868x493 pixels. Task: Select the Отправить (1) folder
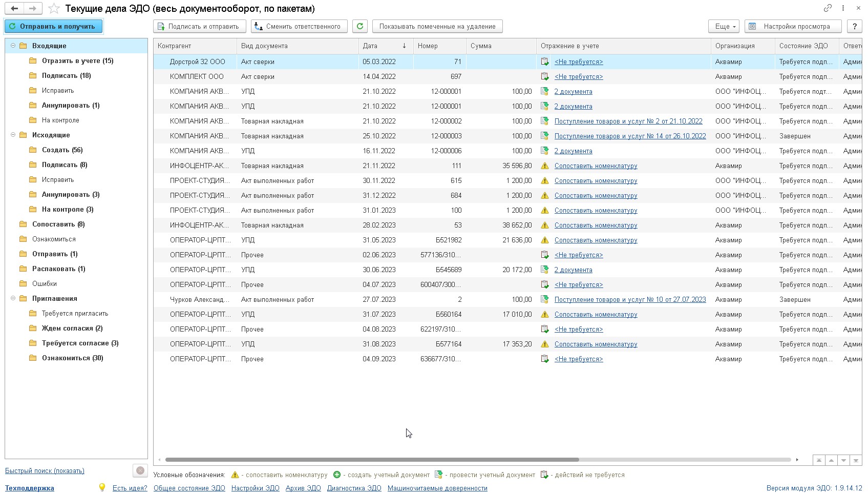(55, 254)
